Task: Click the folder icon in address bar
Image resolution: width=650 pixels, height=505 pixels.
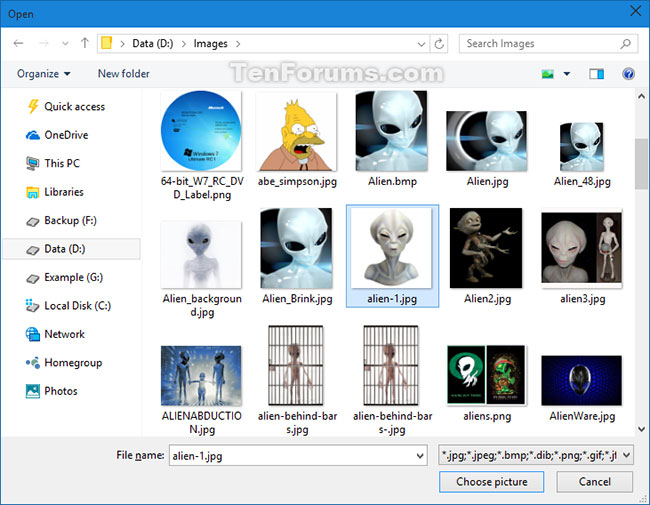Action: [x=107, y=43]
